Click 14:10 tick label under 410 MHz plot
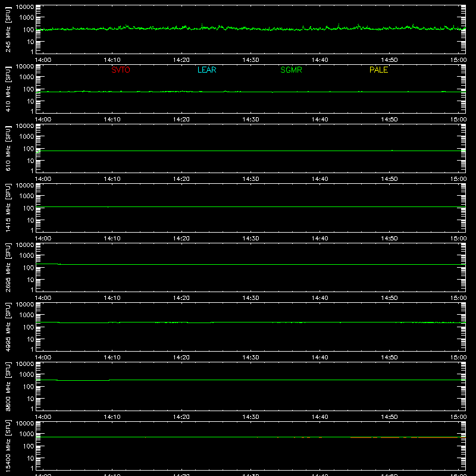This screenshot has height=476, width=476. [x=112, y=120]
